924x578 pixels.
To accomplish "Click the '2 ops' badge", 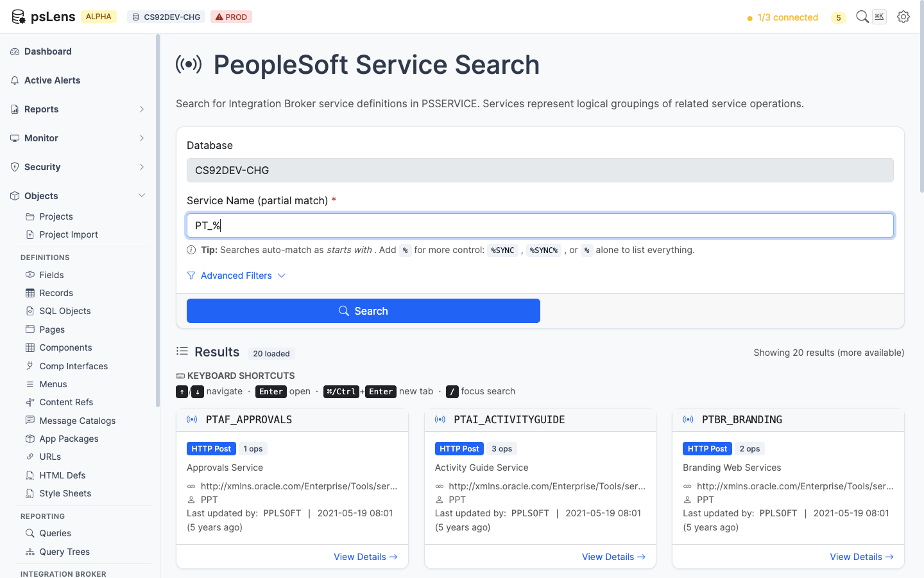I will click(749, 449).
